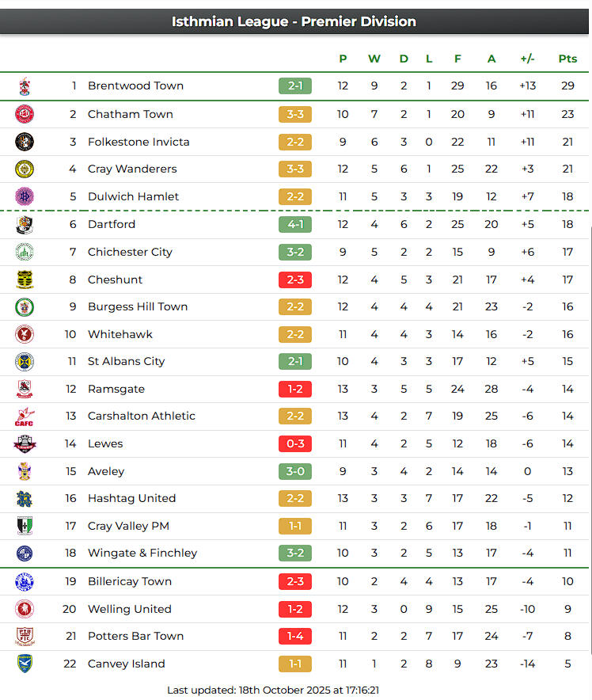Click the Lewes club badge
This screenshot has height=700, width=592.
pos(25,443)
